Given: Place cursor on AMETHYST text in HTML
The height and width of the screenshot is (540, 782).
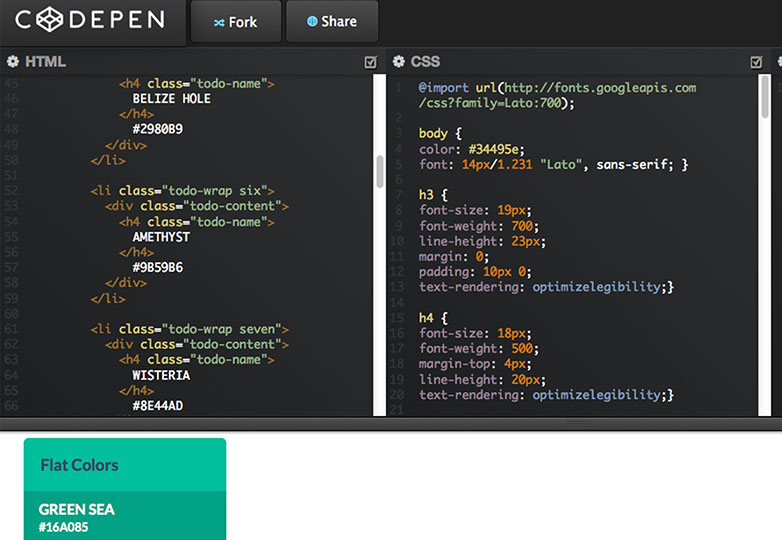Looking at the screenshot, I should tap(161, 238).
